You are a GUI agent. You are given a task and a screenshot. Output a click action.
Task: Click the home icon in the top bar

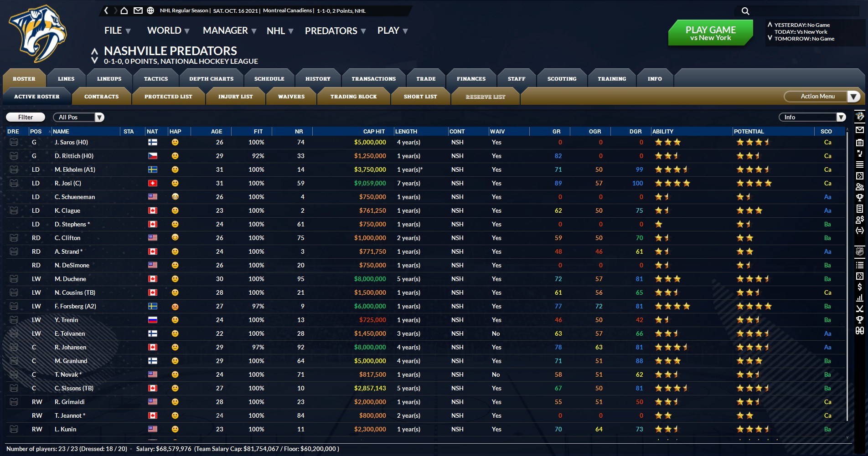[x=124, y=10]
